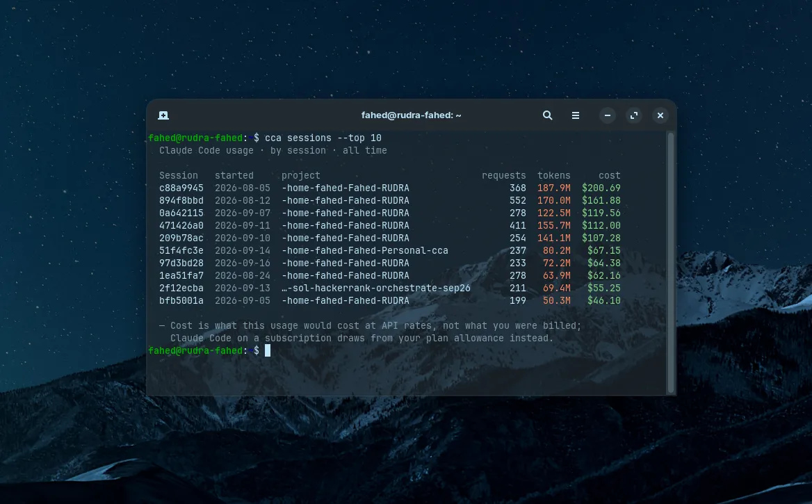The image size is (812, 504).
Task: Click the cost value $161.88
Action: tap(601, 200)
